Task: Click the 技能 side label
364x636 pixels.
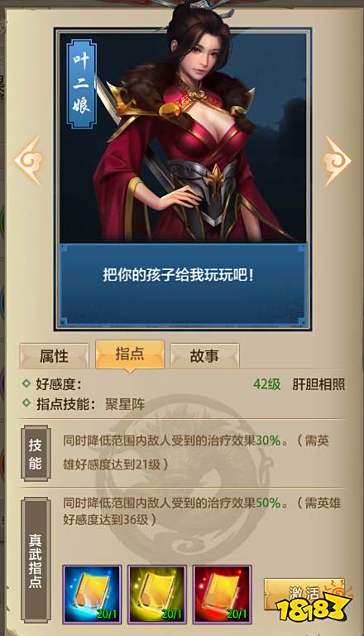Action: [36, 454]
